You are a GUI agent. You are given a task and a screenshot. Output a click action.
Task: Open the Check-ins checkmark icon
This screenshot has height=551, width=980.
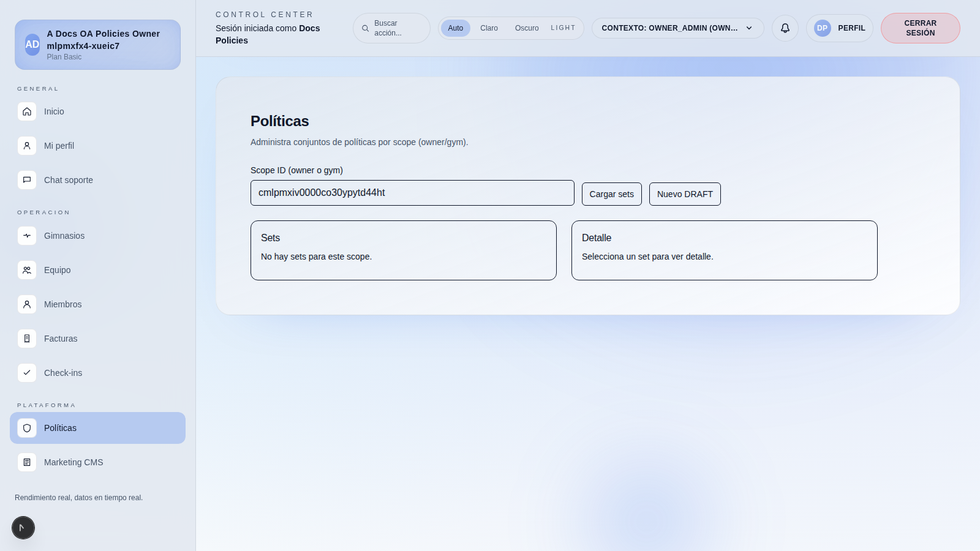click(x=27, y=373)
